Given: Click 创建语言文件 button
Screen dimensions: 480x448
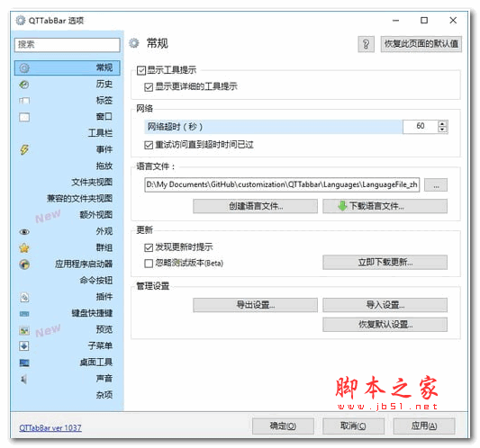Looking at the screenshot, I should [255, 206].
